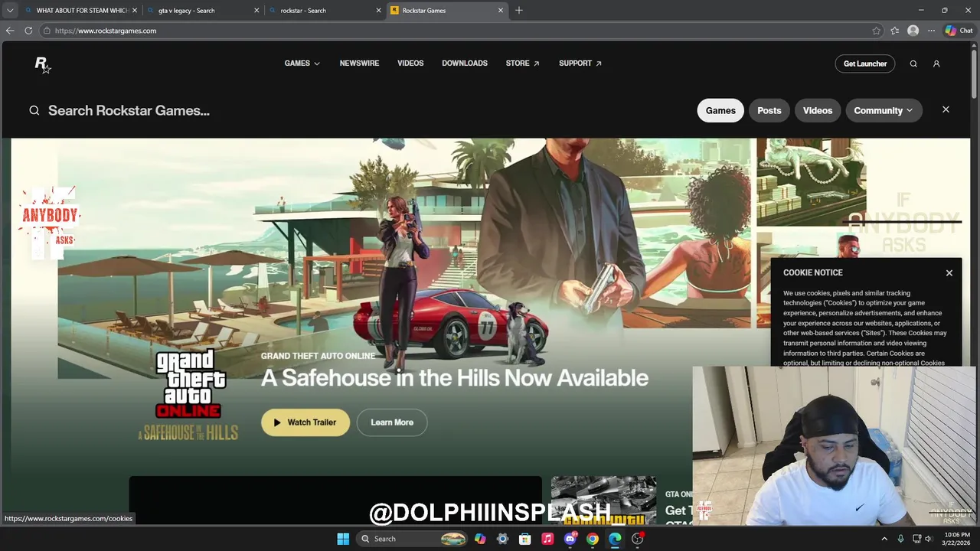Click 'A Safehouse in the Hills' headline
The height and width of the screenshot is (551, 980).
click(x=455, y=378)
